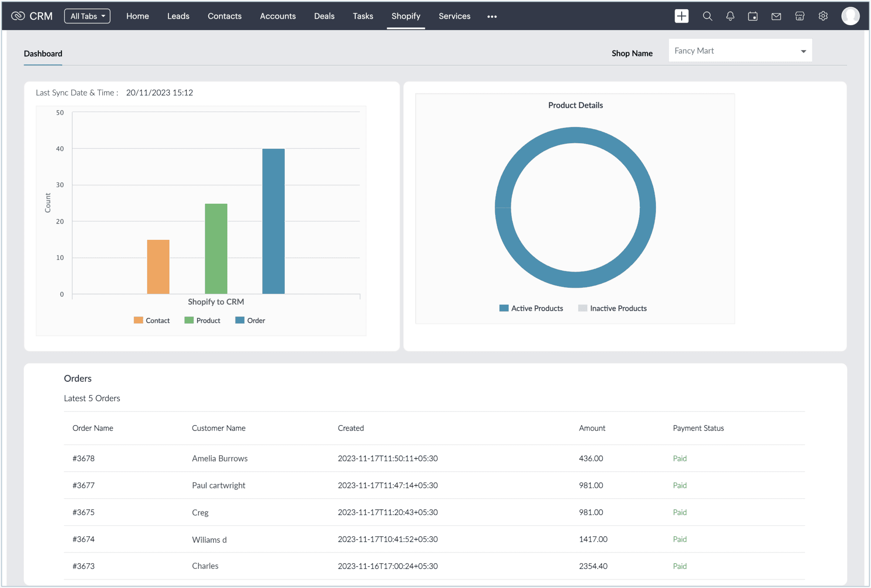
Task: Expand the three-dots more tabs menu
Action: click(x=492, y=17)
